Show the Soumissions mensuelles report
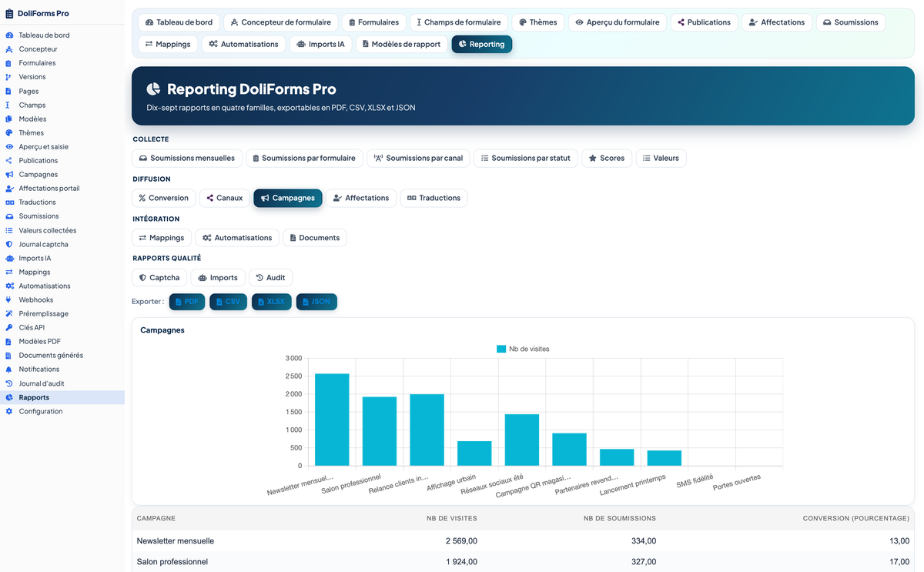Image resolution: width=924 pixels, height=572 pixels. tap(187, 158)
